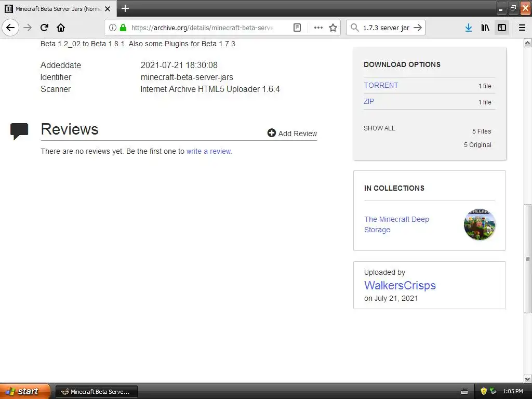Toggle reader view for this page
This screenshot has width=532, height=399.
click(x=297, y=28)
